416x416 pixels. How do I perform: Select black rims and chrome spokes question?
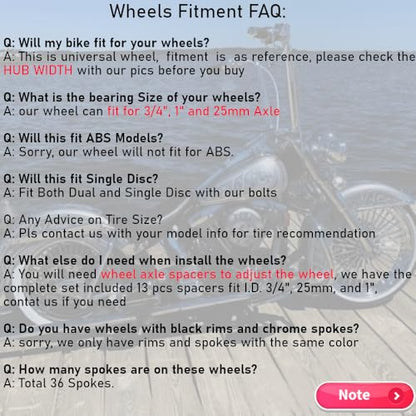181,329
